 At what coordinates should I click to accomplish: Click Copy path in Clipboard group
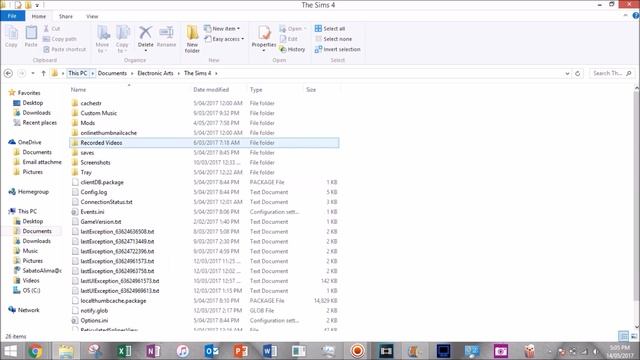(x=60, y=39)
